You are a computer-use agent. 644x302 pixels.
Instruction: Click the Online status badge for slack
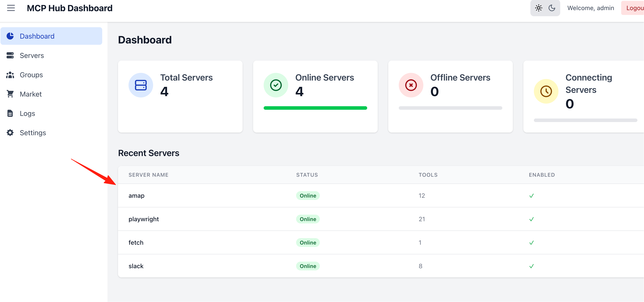pyautogui.click(x=308, y=266)
